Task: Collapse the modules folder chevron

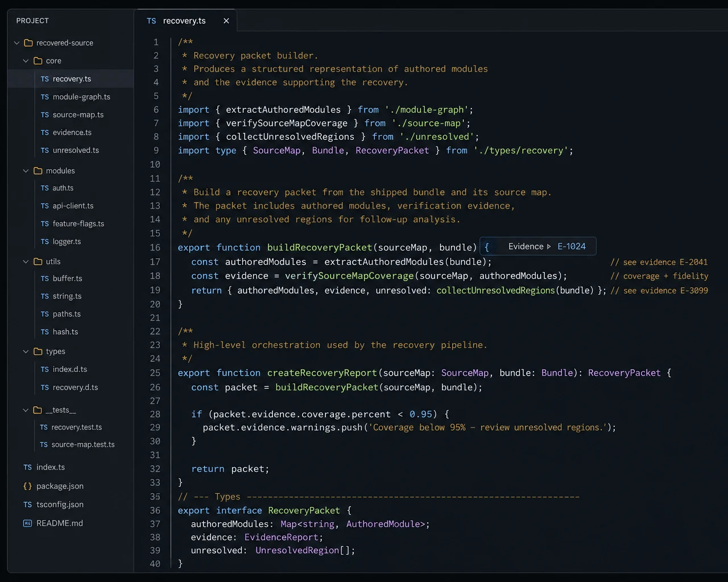Action: [x=26, y=171]
